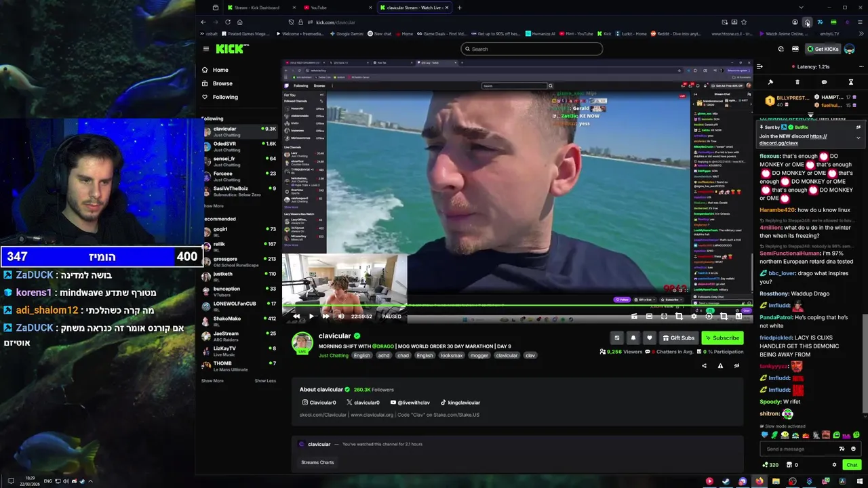This screenshot has height=488, width=868.
Task: Open stream player settings gear
Action: tap(694, 317)
